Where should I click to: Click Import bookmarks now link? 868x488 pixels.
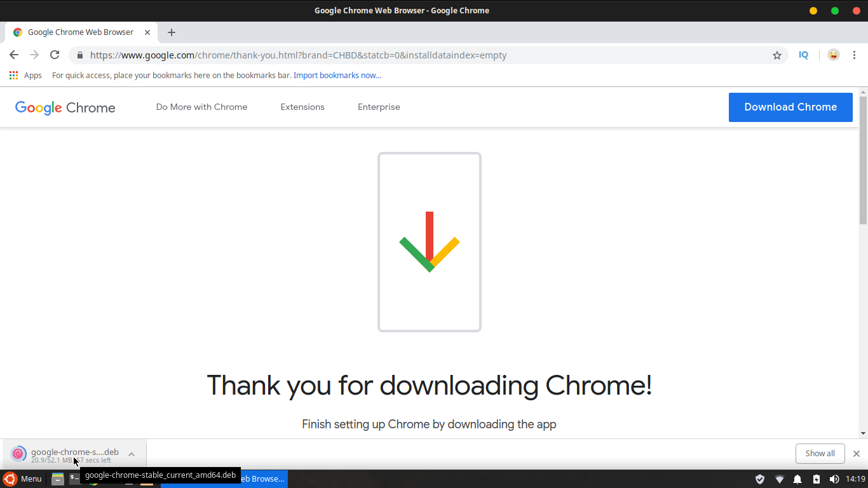(337, 76)
